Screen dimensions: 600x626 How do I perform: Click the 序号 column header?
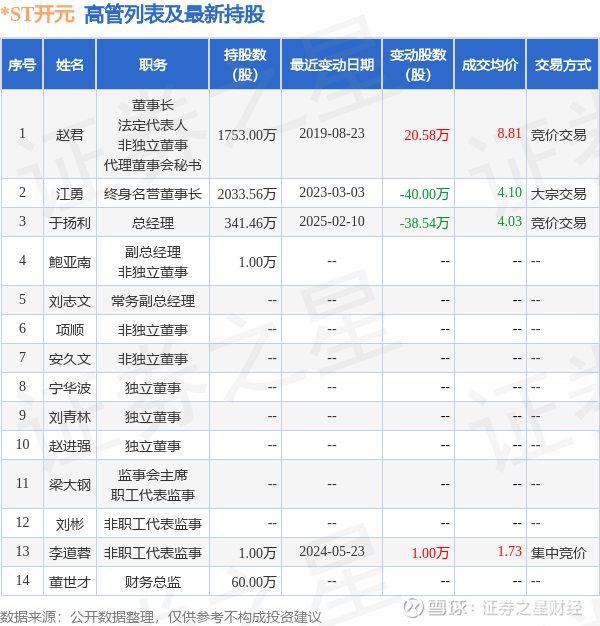click(x=22, y=64)
